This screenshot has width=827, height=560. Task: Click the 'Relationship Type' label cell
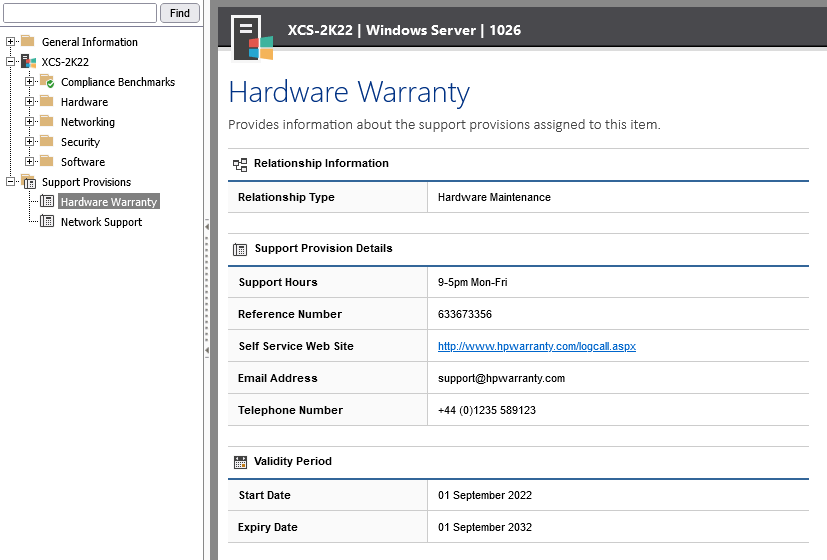click(x=328, y=197)
